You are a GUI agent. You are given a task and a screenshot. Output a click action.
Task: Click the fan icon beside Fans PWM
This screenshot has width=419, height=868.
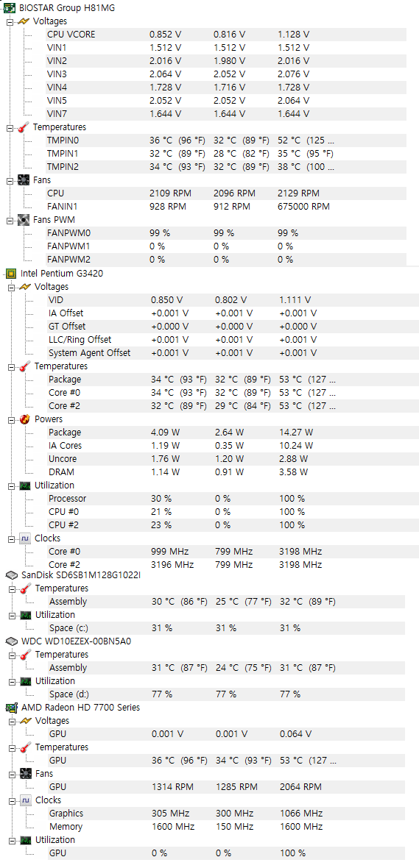pyautogui.click(x=24, y=220)
